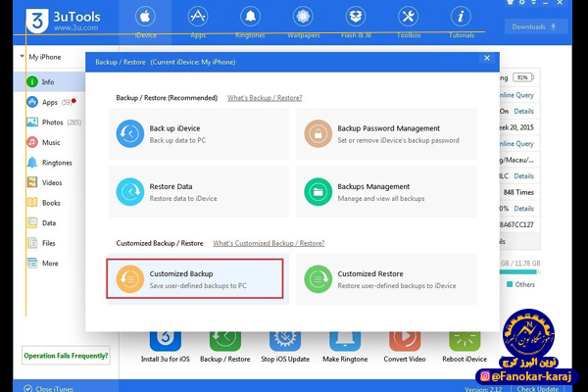This screenshot has height=392, width=588.
Task: Click Reboot iDevice shortcut
Action: click(x=465, y=345)
